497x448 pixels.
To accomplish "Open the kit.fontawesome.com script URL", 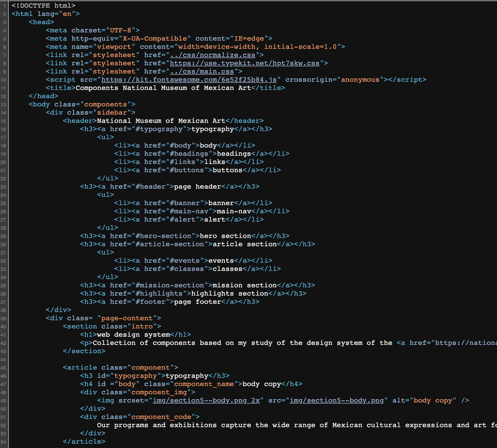I will click(189, 80).
